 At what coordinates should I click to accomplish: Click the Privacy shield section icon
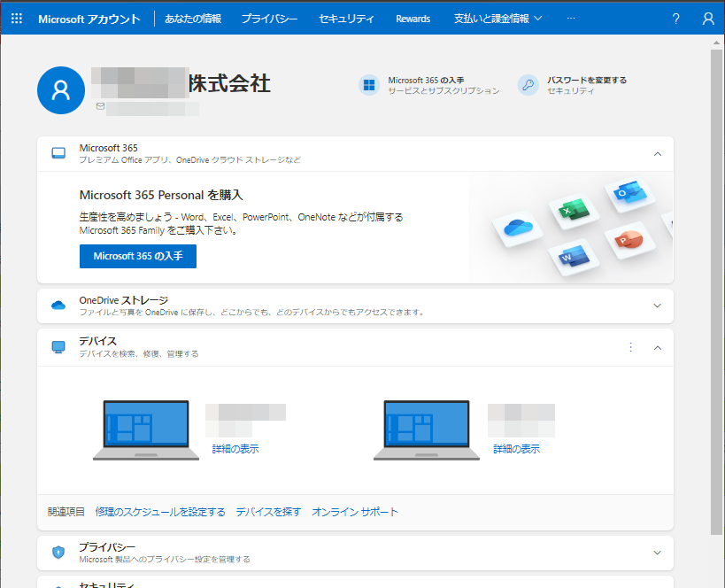point(58,552)
